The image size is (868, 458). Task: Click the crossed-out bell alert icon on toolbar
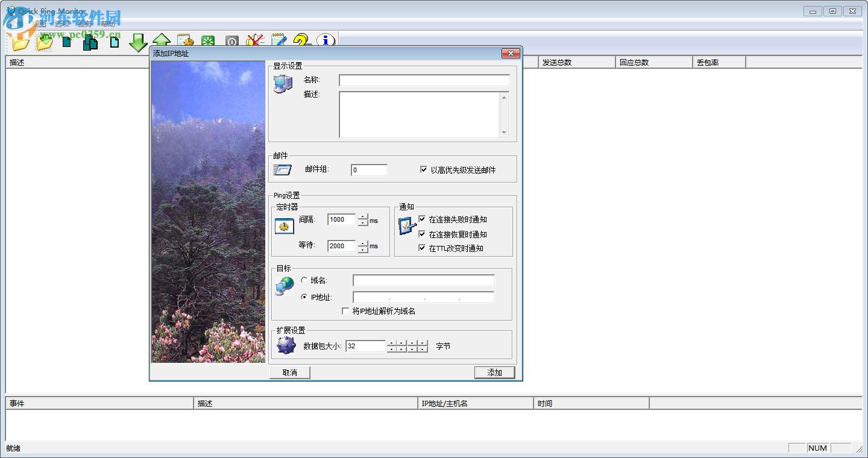254,41
